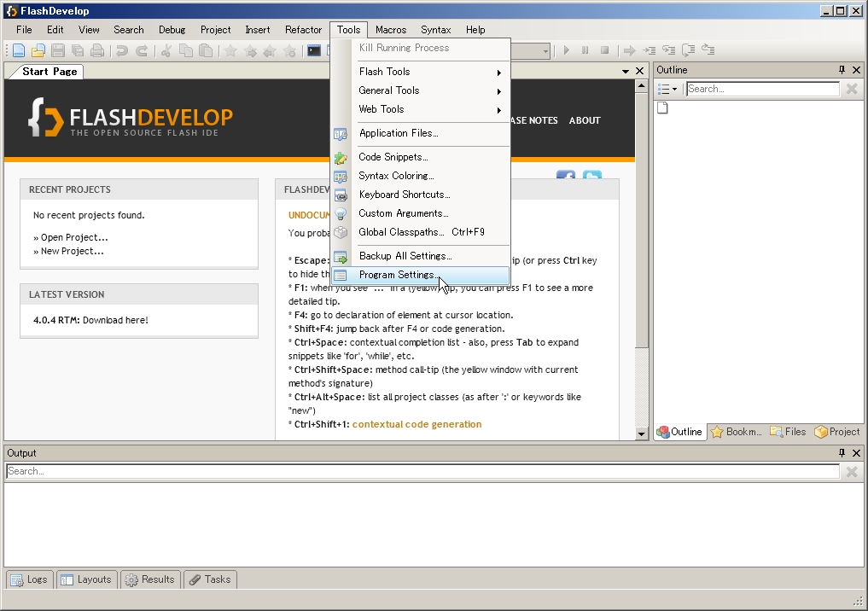Close the Start Page document
868x611 pixels.
point(639,71)
